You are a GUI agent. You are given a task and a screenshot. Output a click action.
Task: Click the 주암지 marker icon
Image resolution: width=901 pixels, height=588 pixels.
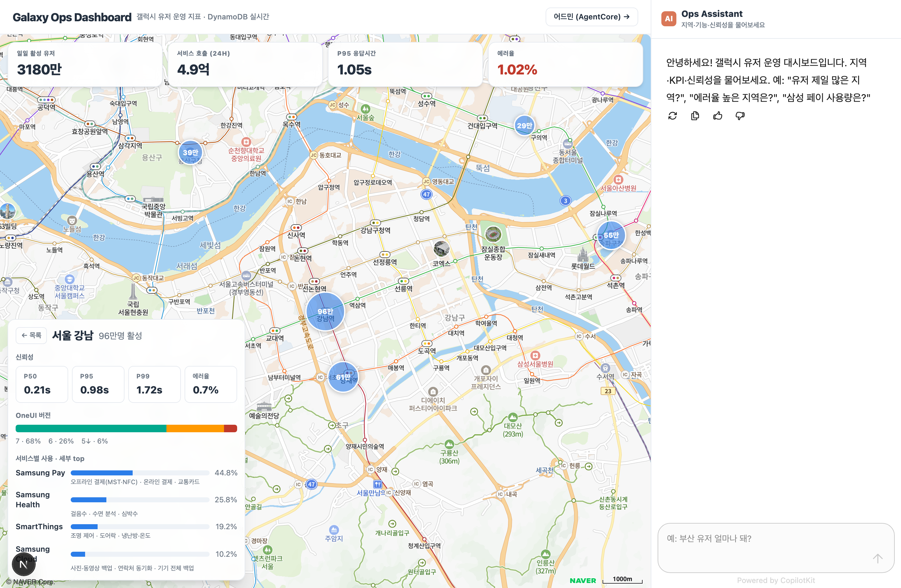pyautogui.click(x=333, y=529)
